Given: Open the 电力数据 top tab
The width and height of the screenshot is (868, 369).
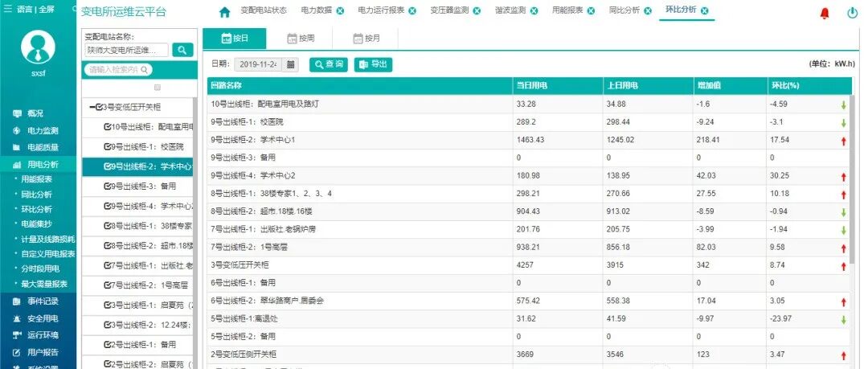Looking at the screenshot, I should 317,10.
